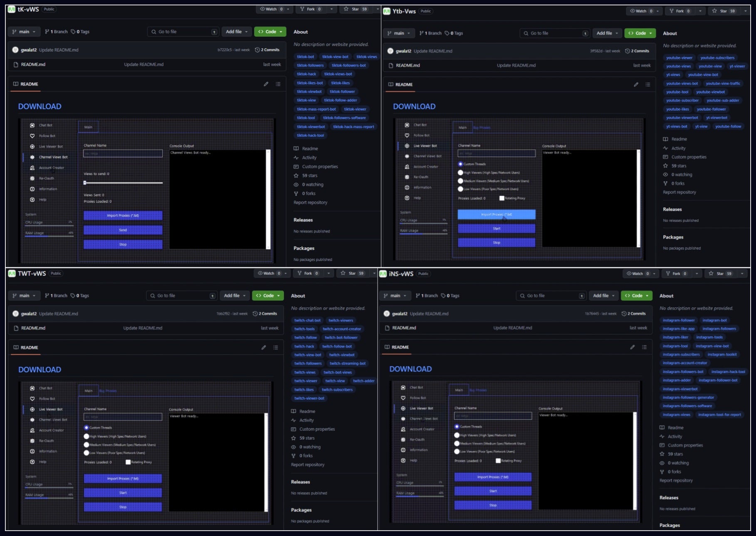Click the Chat Bot icon in TWT-vWS preview
This screenshot has width=756, height=536.
click(32, 388)
